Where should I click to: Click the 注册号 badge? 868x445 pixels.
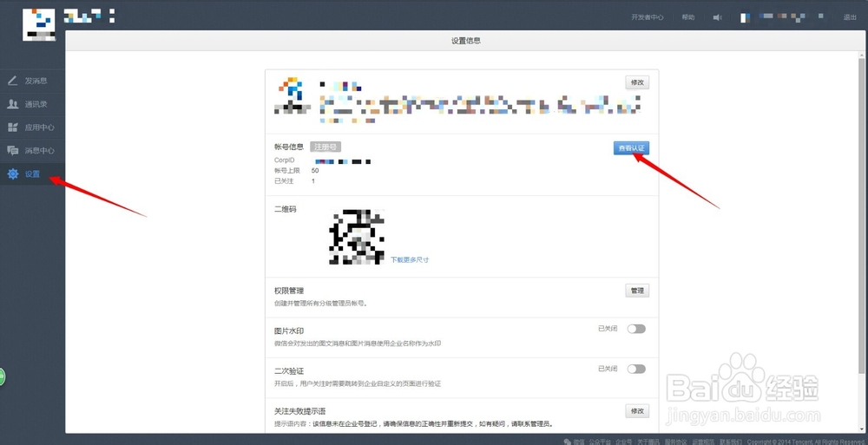[325, 147]
